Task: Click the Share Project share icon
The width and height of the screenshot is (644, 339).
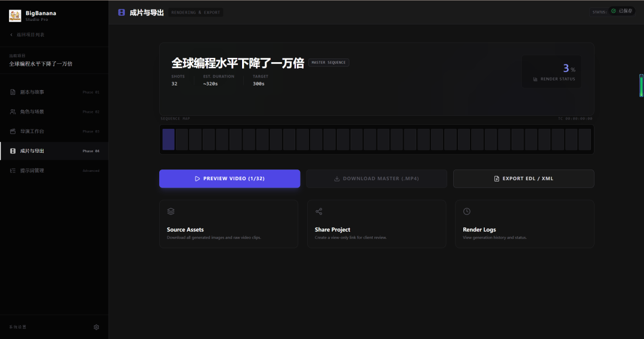Action: click(x=318, y=211)
